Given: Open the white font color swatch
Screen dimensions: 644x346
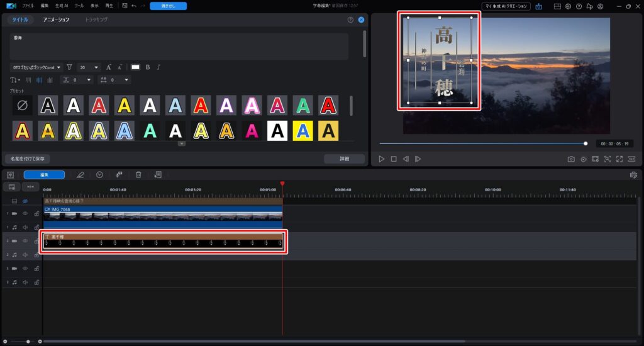Looking at the screenshot, I should click(x=135, y=67).
